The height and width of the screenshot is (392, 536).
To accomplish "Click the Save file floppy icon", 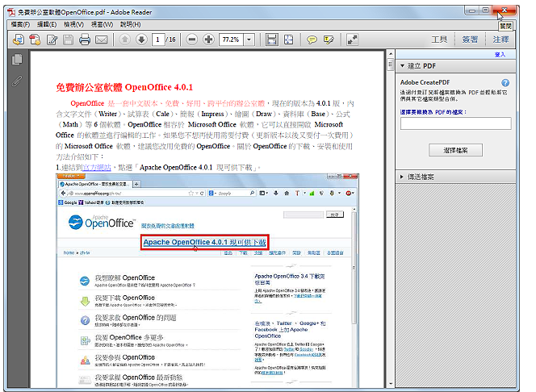I will [68, 40].
